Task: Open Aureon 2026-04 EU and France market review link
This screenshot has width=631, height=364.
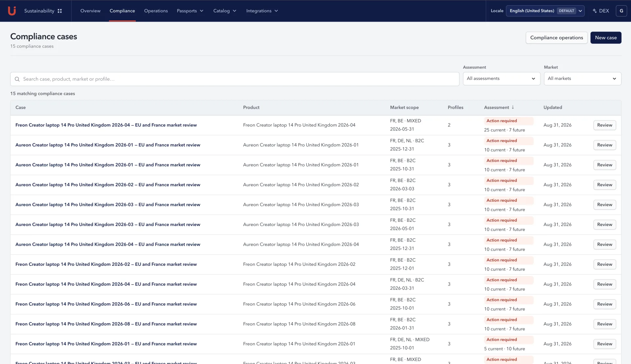Action: click(x=108, y=244)
